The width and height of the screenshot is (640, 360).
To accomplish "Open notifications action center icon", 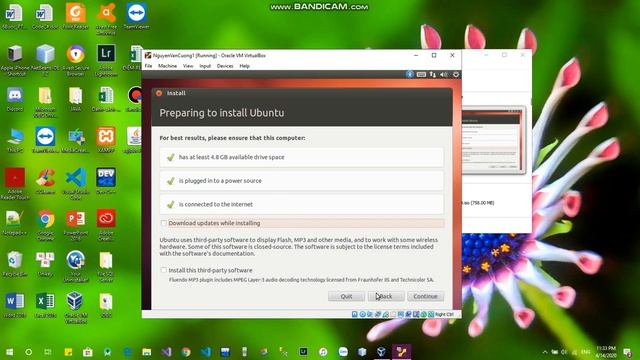I will 627,351.
